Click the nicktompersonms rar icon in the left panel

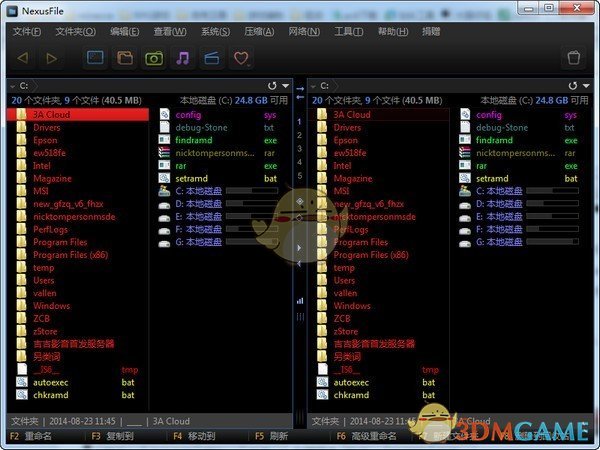tap(164, 153)
